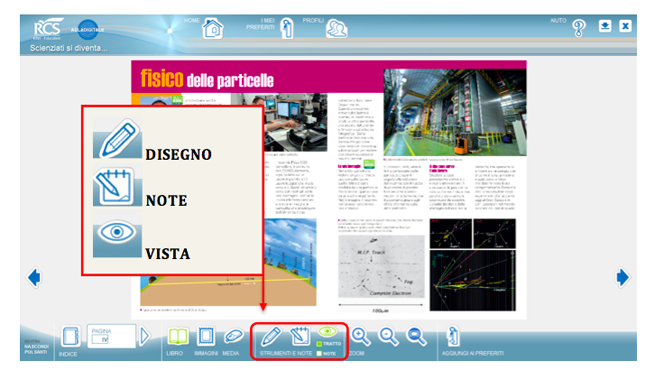Select the pencil drawing tool in toolbar
This screenshot has width=655, height=380.
(x=271, y=337)
